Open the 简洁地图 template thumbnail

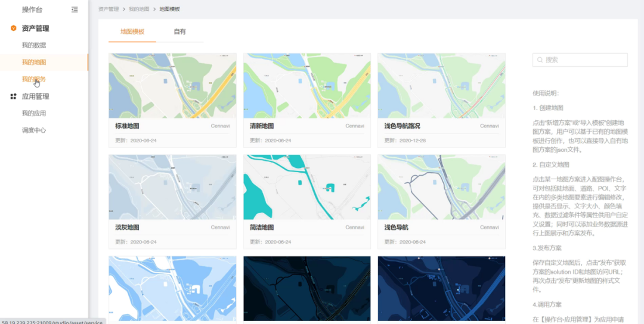coord(306,187)
